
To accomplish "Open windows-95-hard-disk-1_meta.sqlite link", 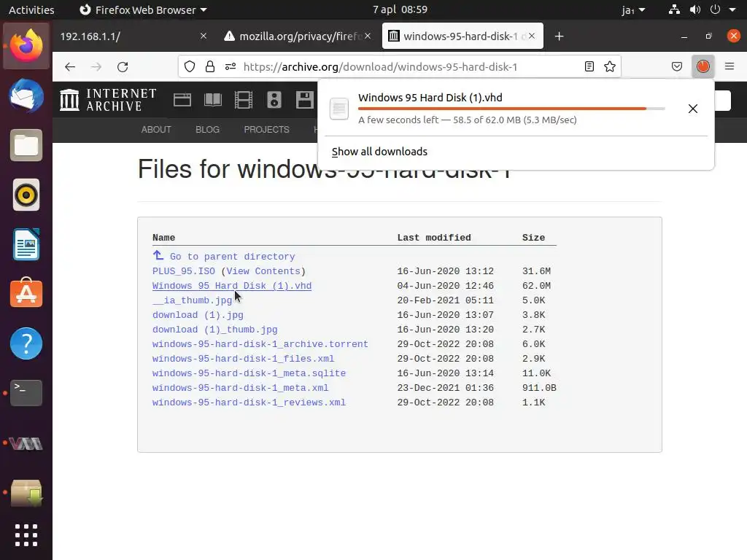I will [249, 373].
